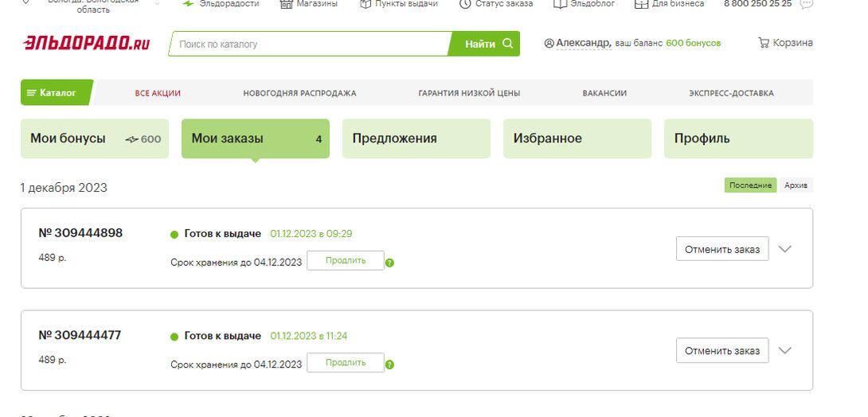Open Пункты выдачи pickup points link
The image size is (868, 417).
pos(399,3)
